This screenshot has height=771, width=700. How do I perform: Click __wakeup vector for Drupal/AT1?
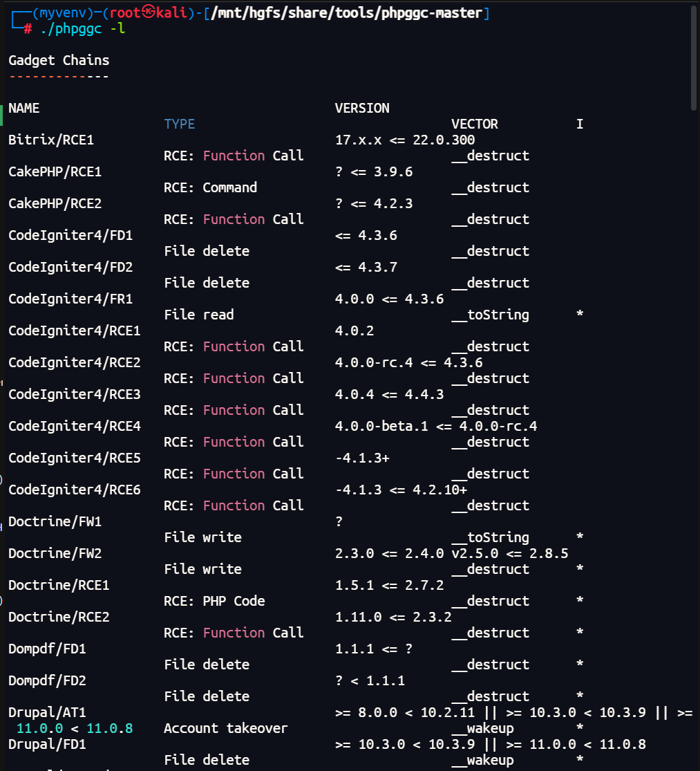point(482,728)
